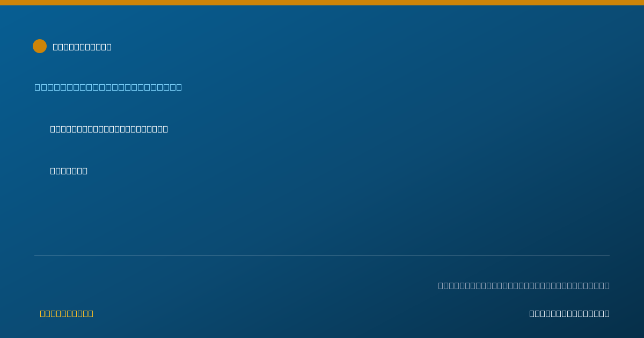Select the longer white indented text line

pos(109,129)
